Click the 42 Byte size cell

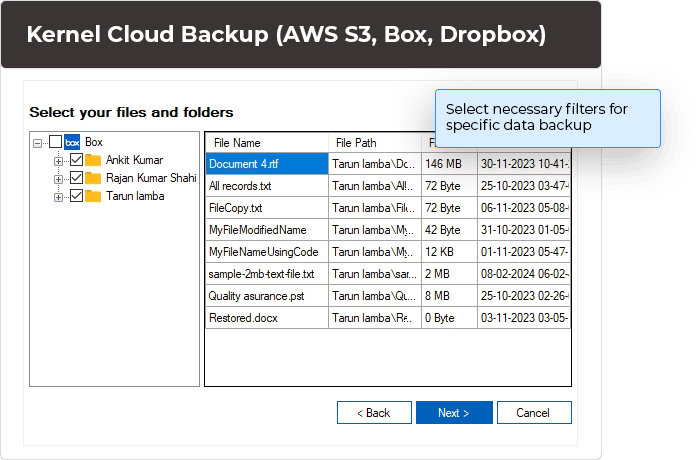click(x=449, y=230)
